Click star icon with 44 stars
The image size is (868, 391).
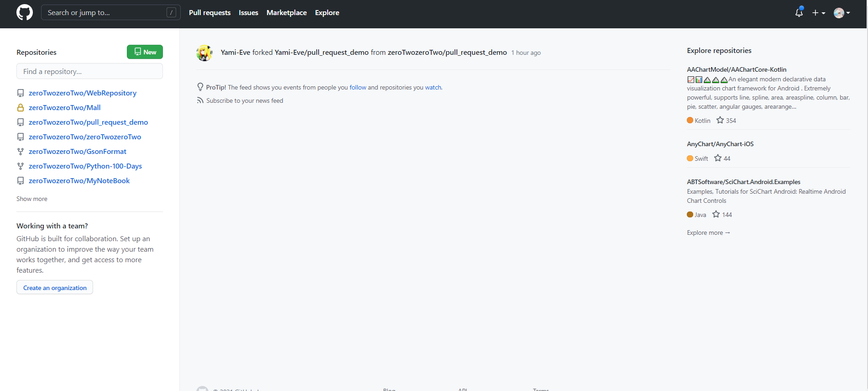click(718, 158)
